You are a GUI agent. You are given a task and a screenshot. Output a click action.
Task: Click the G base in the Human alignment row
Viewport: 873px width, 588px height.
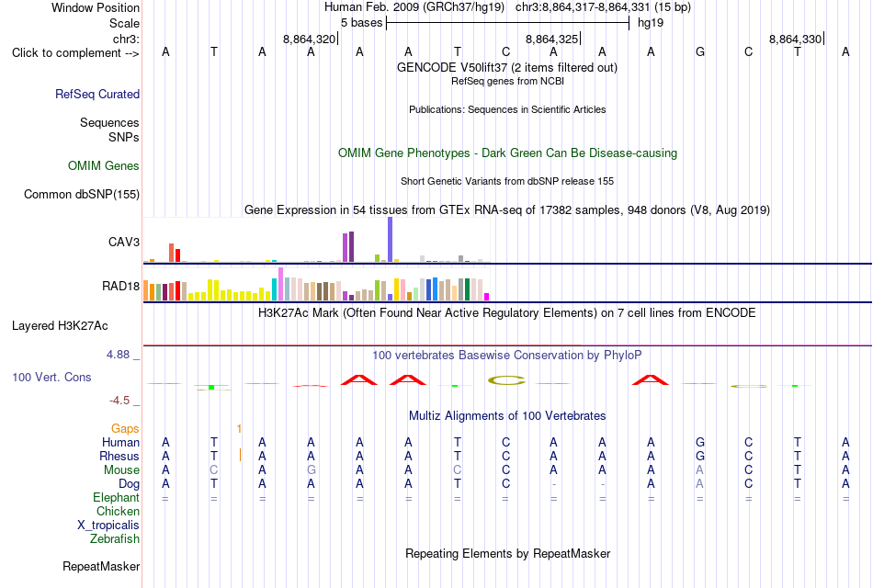[700, 442]
